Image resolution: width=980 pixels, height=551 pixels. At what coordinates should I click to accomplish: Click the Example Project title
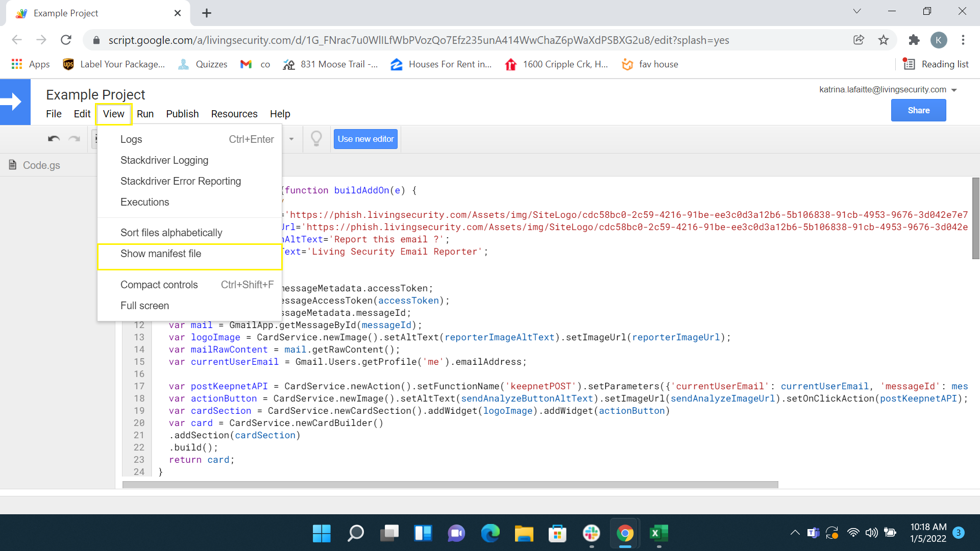point(95,94)
